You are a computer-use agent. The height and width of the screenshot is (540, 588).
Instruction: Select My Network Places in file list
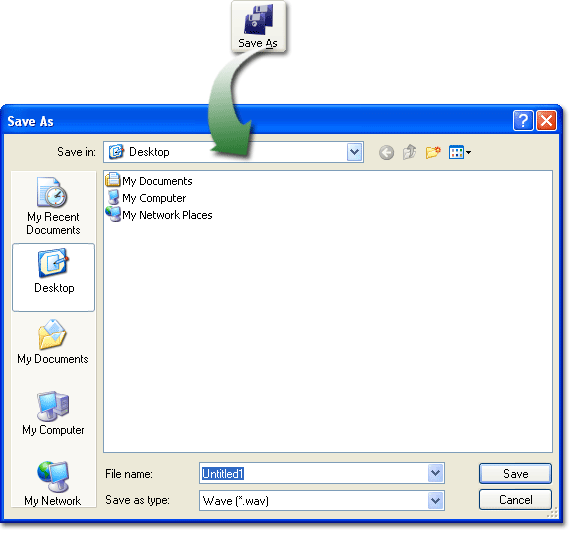(159, 215)
